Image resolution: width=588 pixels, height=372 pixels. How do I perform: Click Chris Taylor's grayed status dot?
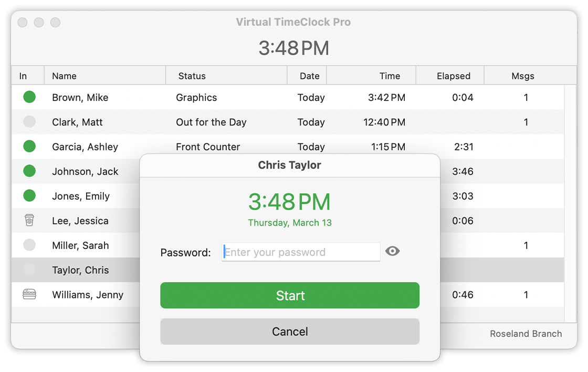29,270
